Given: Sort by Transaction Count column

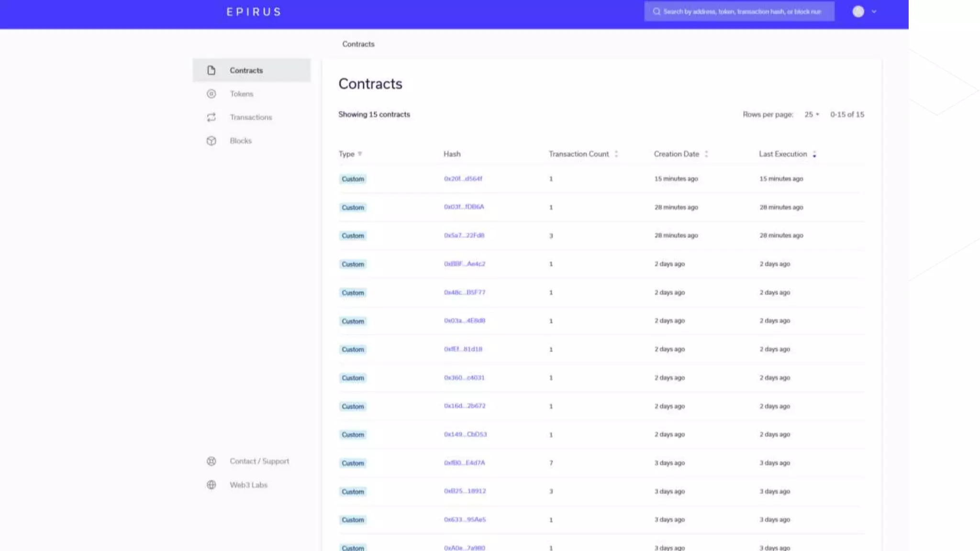Looking at the screenshot, I should pyautogui.click(x=616, y=154).
